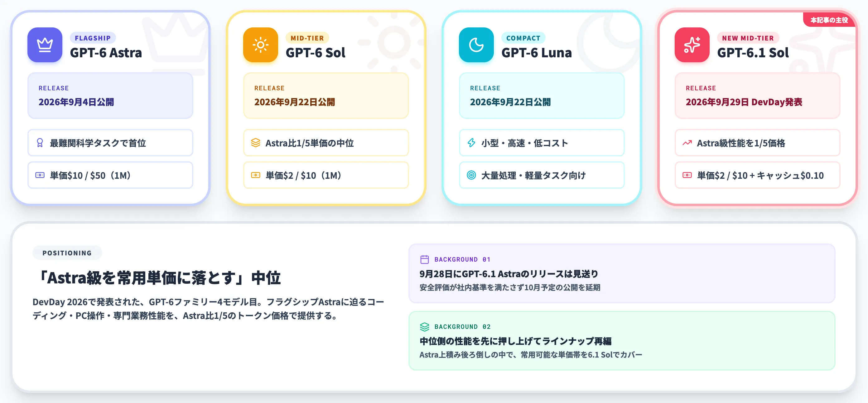Click the banknote icon beside 単価$10 / $50
This screenshot has height=403, width=868.
pos(40,175)
